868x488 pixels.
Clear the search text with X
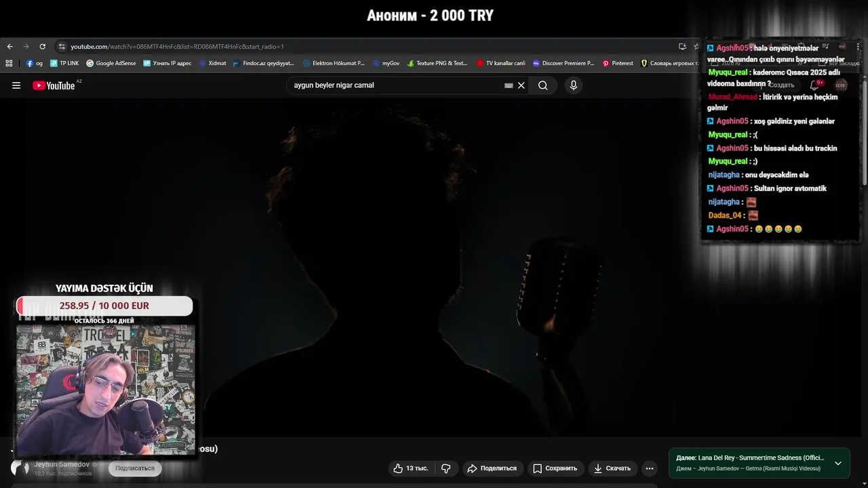pyautogui.click(x=521, y=85)
